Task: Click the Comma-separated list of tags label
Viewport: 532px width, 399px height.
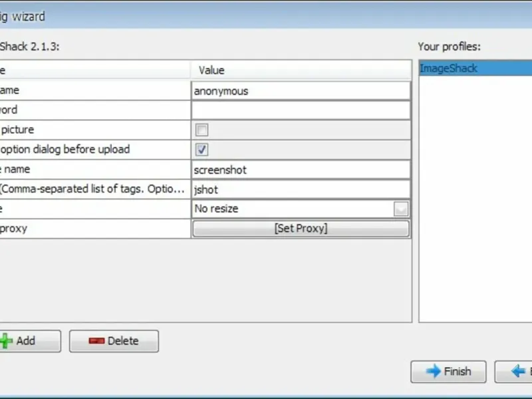Action: [x=92, y=189]
